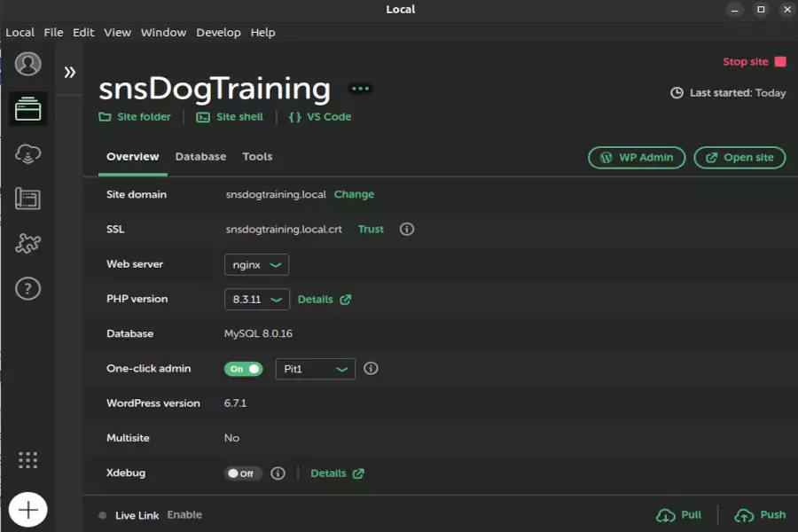
Task: Switch to the Database tab
Action: coord(200,157)
